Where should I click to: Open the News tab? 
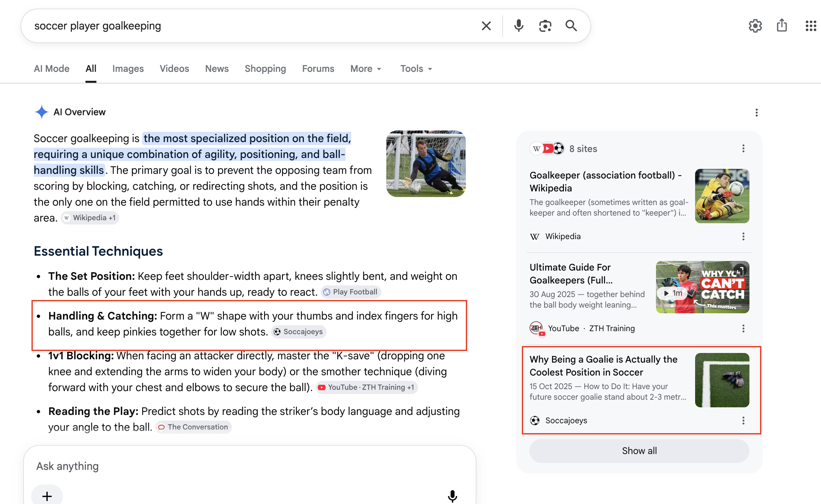point(217,69)
